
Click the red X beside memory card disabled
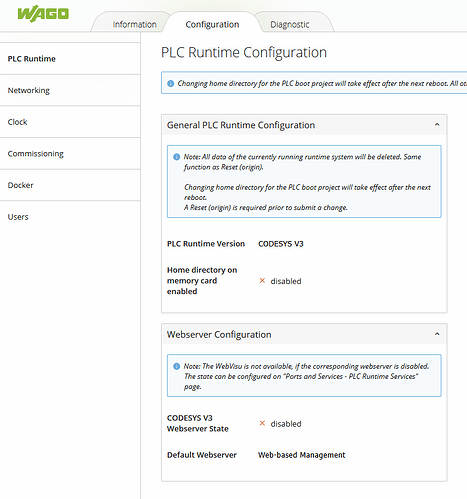pos(262,281)
